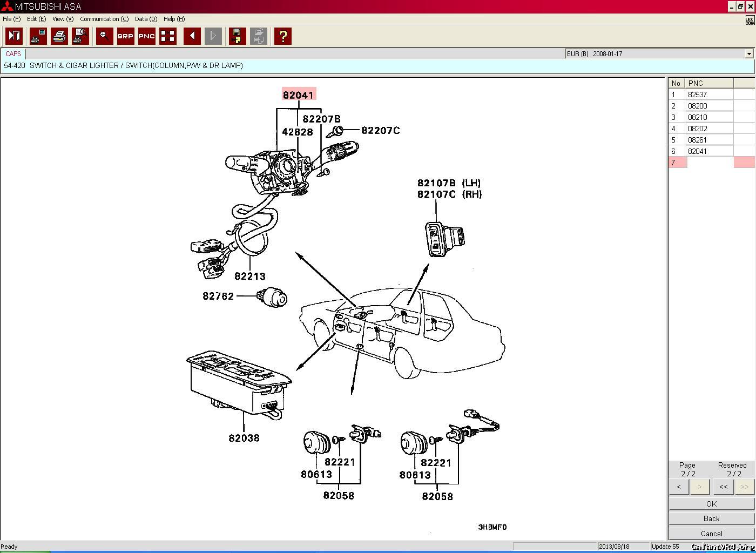
Task: Open the File menu
Action: 11,19
